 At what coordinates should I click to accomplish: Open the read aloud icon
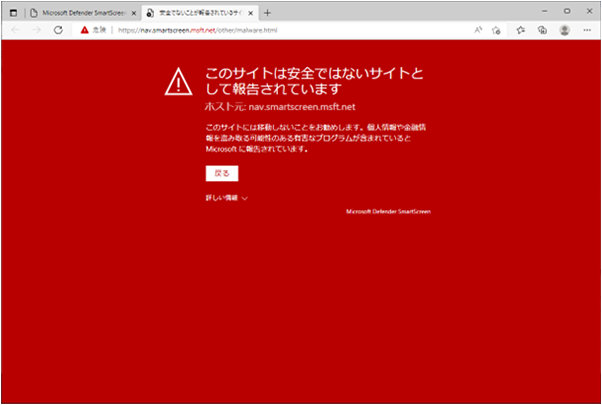478,30
